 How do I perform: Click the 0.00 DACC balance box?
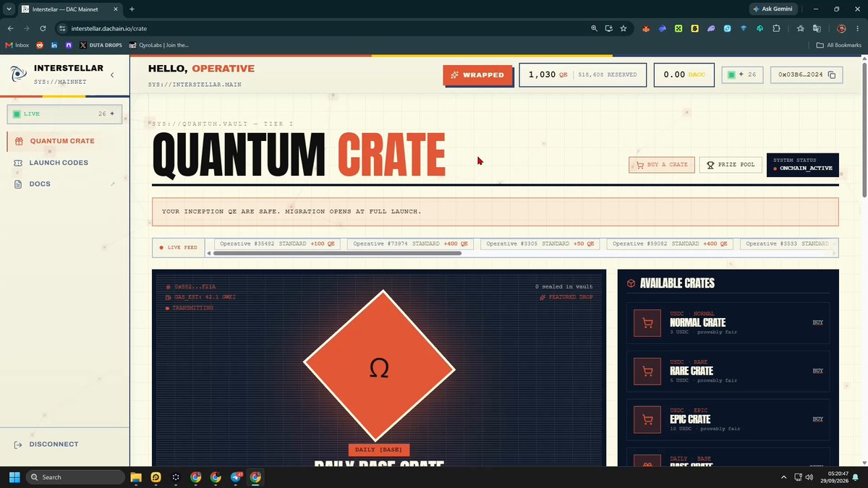684,74
